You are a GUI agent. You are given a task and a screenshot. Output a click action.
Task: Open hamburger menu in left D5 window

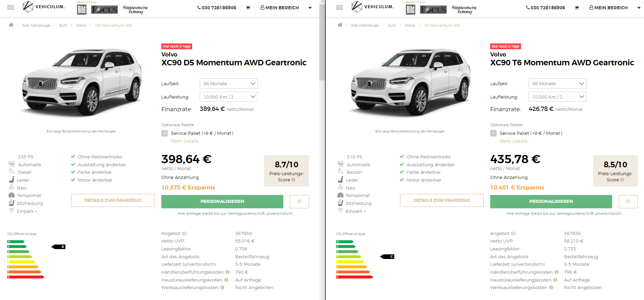click(x=11, y=8)
